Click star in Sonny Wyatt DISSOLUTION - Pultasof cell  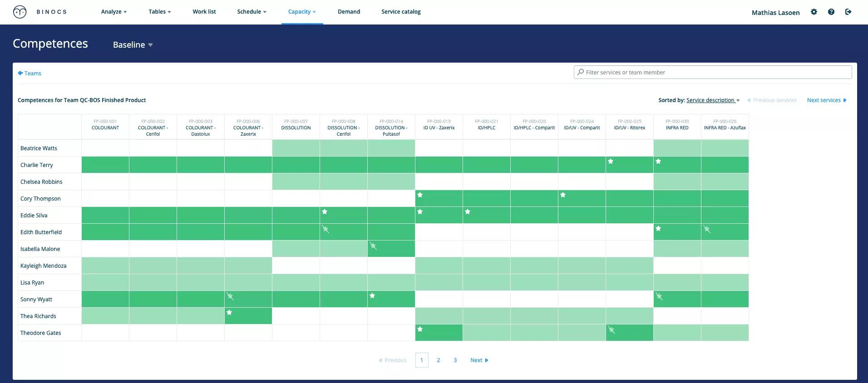(x=372, y=295)
